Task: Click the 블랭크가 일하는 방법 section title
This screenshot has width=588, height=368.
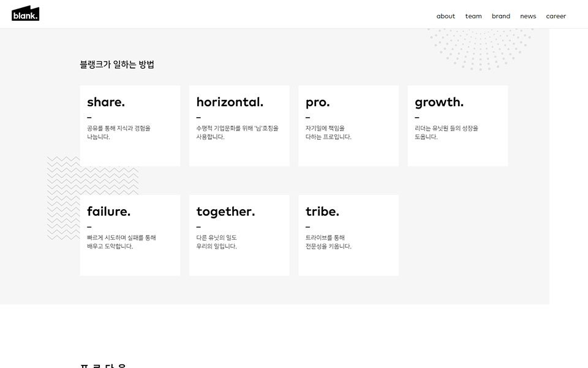Action: tap(117, 64)
